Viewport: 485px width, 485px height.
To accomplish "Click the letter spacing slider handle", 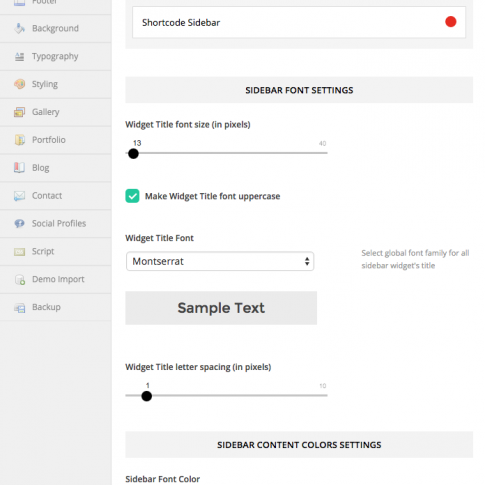I will pos(147,396).
